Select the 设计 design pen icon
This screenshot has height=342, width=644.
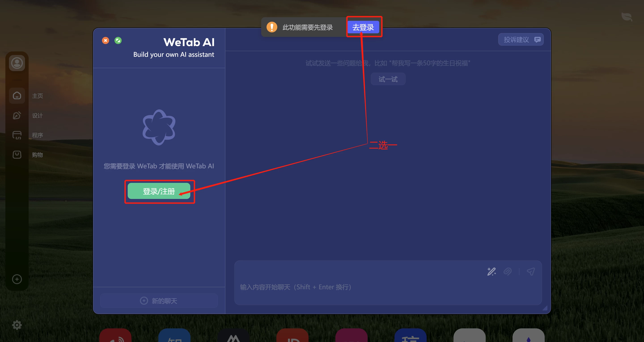(17, 115)
